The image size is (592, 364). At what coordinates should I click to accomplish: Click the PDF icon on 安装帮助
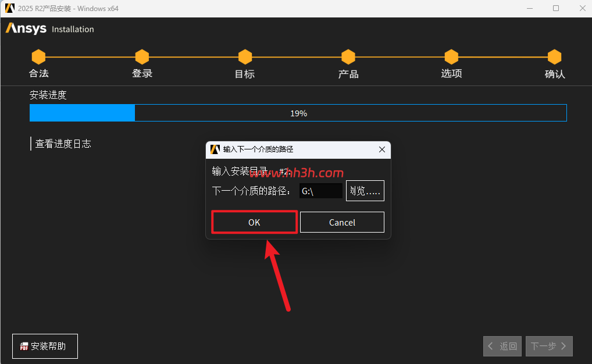[24, 346]
